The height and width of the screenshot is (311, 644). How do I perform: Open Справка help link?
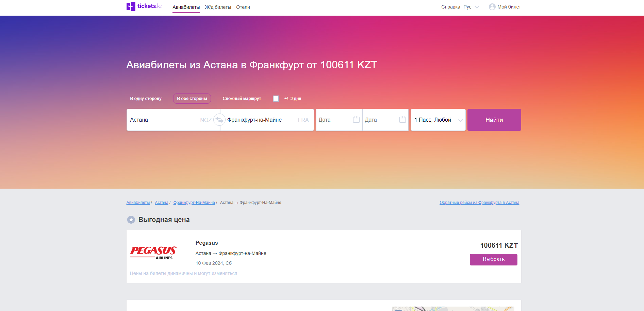(x=450, y=7)
